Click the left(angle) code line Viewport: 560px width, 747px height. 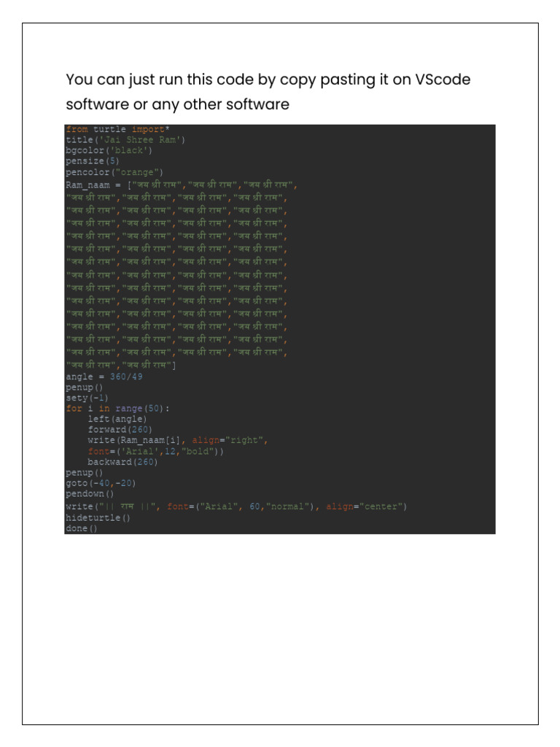click(117, 419)
